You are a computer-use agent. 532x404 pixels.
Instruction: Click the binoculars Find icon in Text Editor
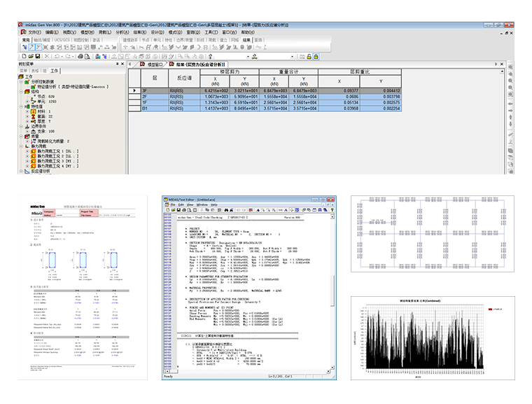pyautogui.click(x=226, y=210)
